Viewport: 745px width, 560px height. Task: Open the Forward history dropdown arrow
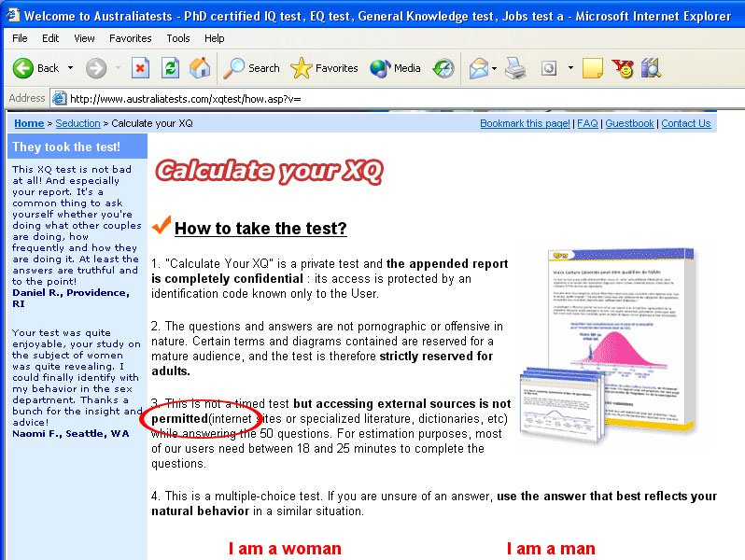click(x=118, y=68)
